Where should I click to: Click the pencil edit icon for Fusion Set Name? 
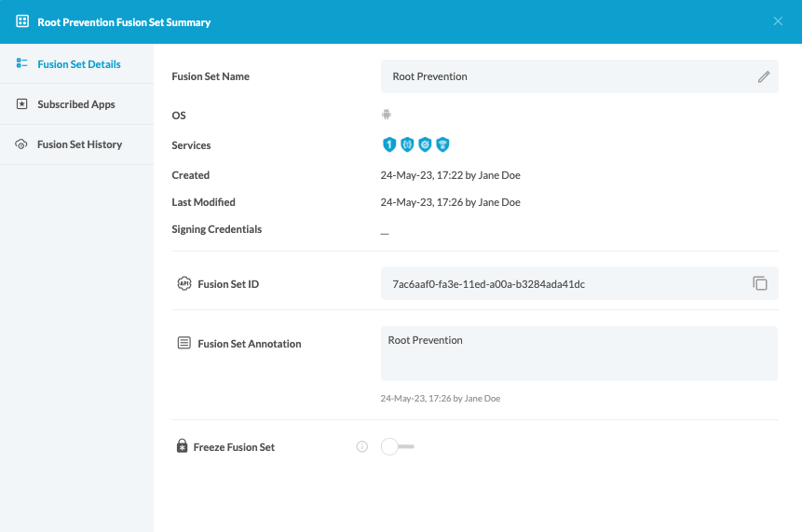[764, 77]
